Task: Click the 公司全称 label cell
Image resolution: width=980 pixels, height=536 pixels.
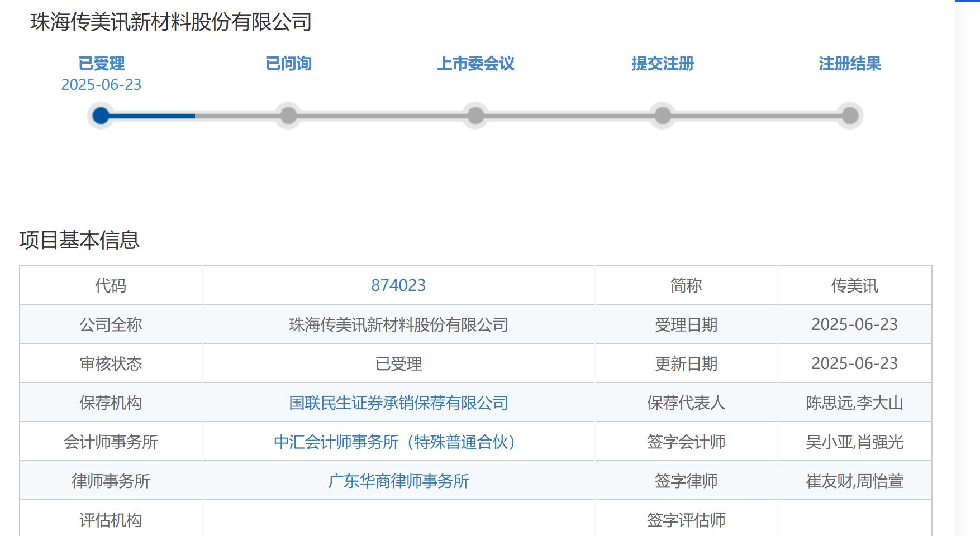Action: (x=111, y=324)
